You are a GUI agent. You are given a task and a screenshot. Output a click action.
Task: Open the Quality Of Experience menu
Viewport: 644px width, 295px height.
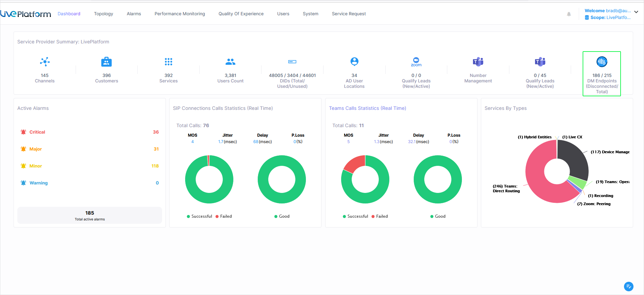pos(241,14)
